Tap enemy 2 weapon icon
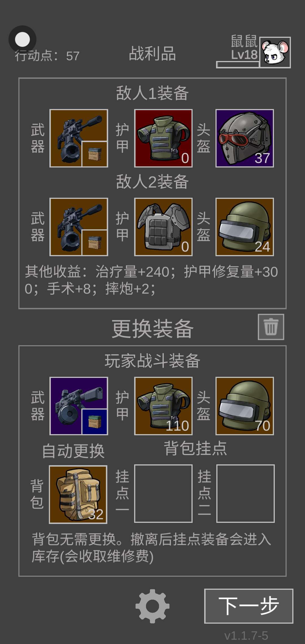The image size is (305, 644). point(79,227)
